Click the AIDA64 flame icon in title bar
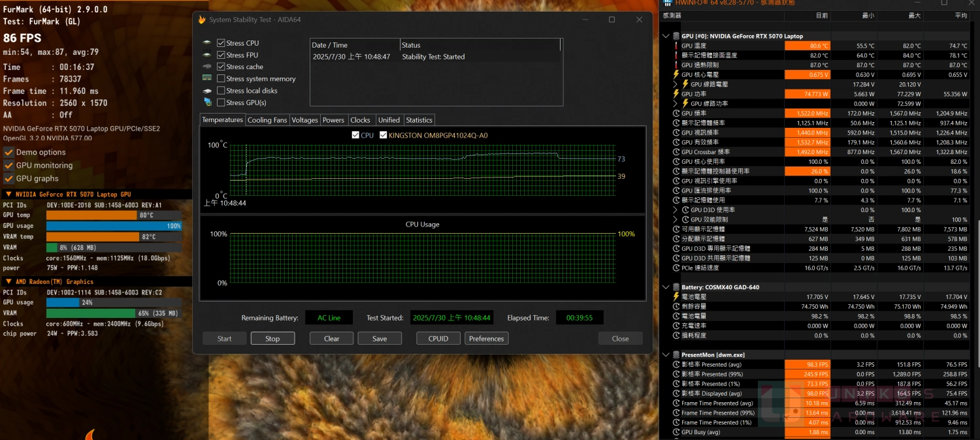The image size is (980, 440). (202, 20)
